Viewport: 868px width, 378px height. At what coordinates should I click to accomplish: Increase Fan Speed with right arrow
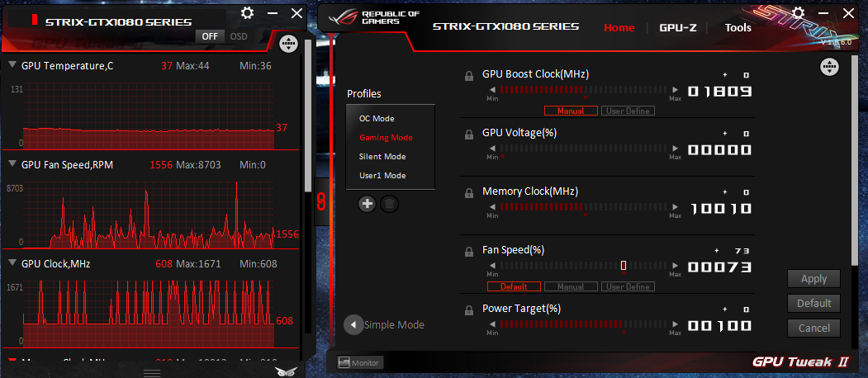[x=675, y=267]
